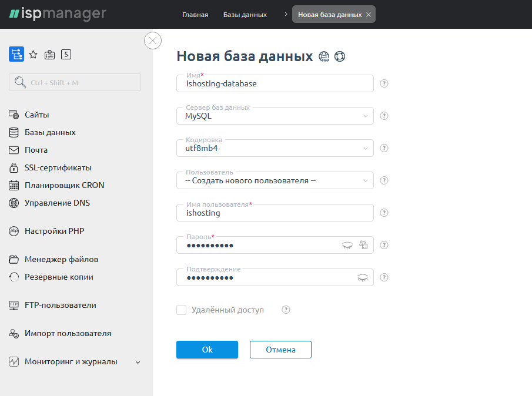Open Базы данных in the sidebar menu
The height and width of the screenshot is (396, 532).
pos(50,132)
